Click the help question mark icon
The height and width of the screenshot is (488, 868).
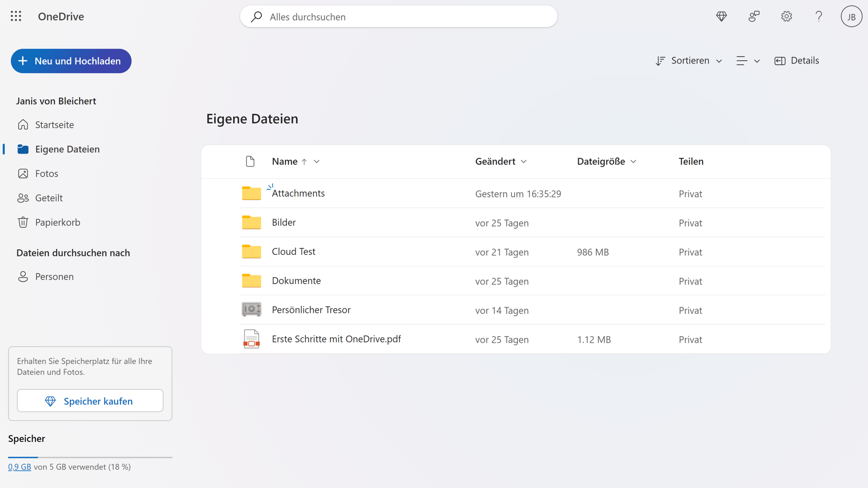coord(819,16)
